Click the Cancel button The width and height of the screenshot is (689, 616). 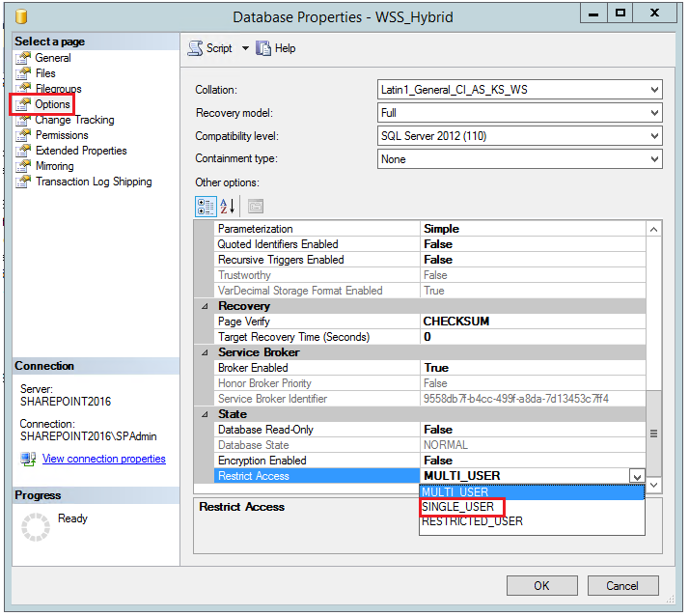(622, 586)
